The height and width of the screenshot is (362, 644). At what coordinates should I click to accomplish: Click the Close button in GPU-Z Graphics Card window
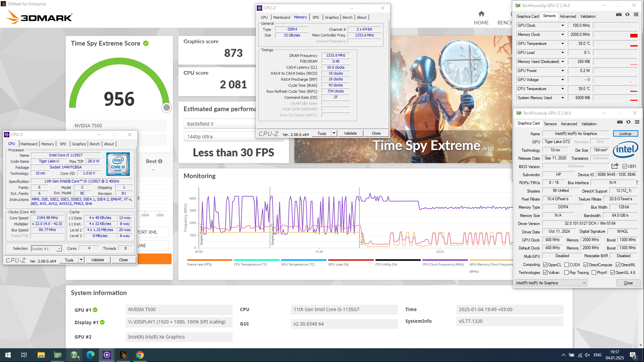[x=628, y=283]
